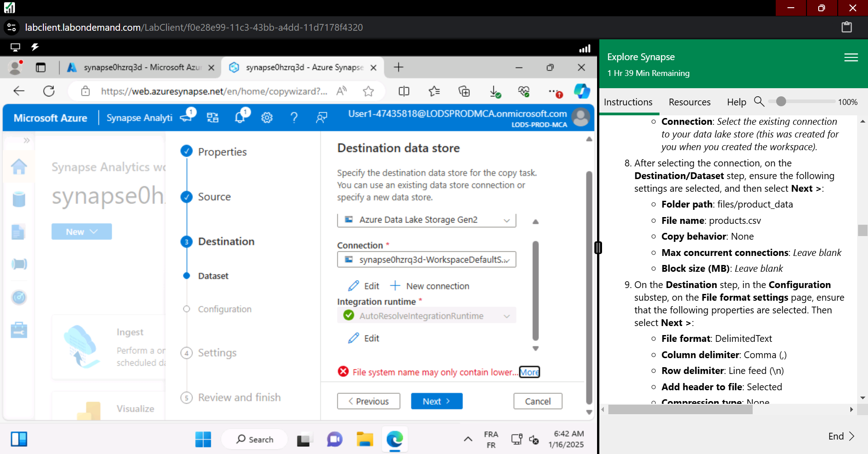Click Edit under Integration runtime

point(364,338)
